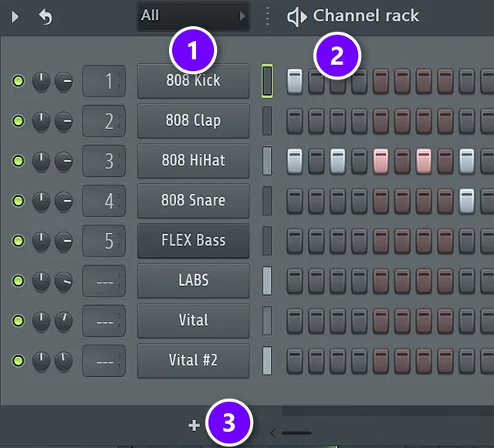Click the 808 Kick volume knob

click(x=63, y=81)
